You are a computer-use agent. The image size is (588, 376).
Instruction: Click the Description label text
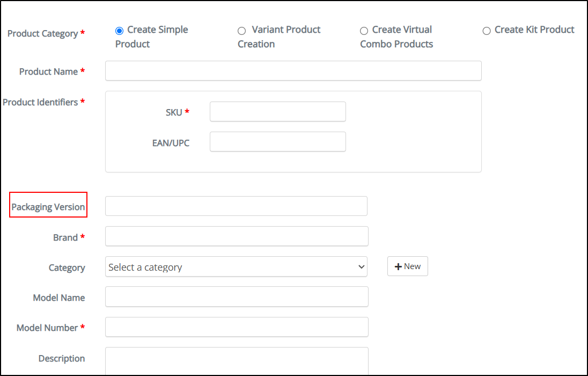tap(61, 358)
